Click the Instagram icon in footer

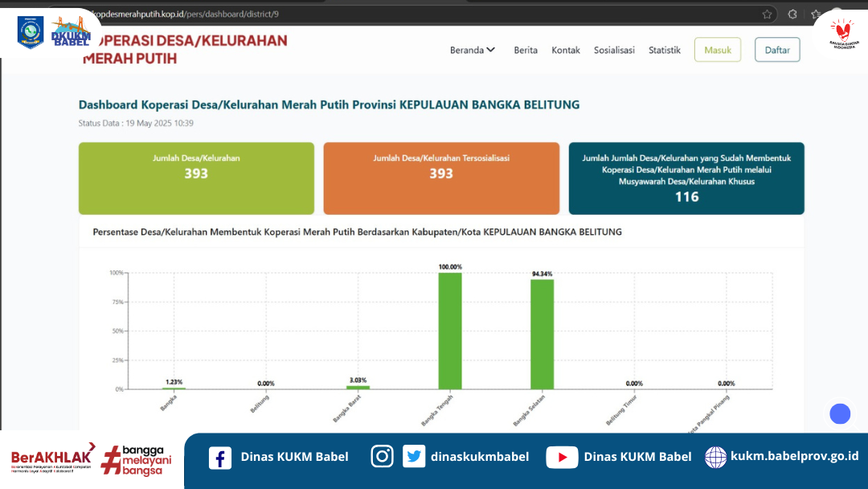(x=382, y=456)
